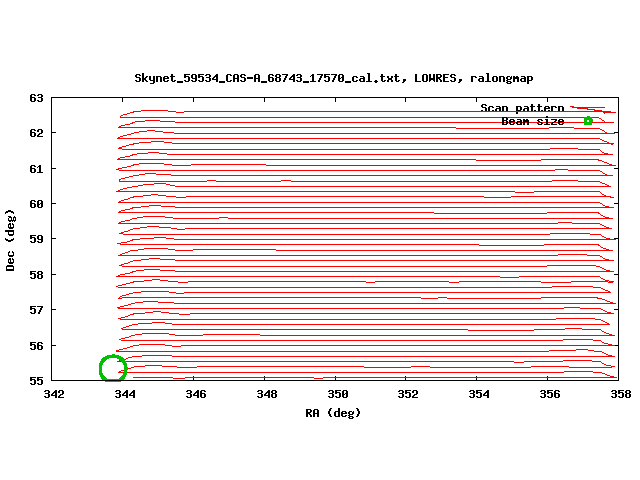Click x-axis tick label 352
Viewport: 640px width, 480px height.
pyautogui.click(x=408, y=394)
